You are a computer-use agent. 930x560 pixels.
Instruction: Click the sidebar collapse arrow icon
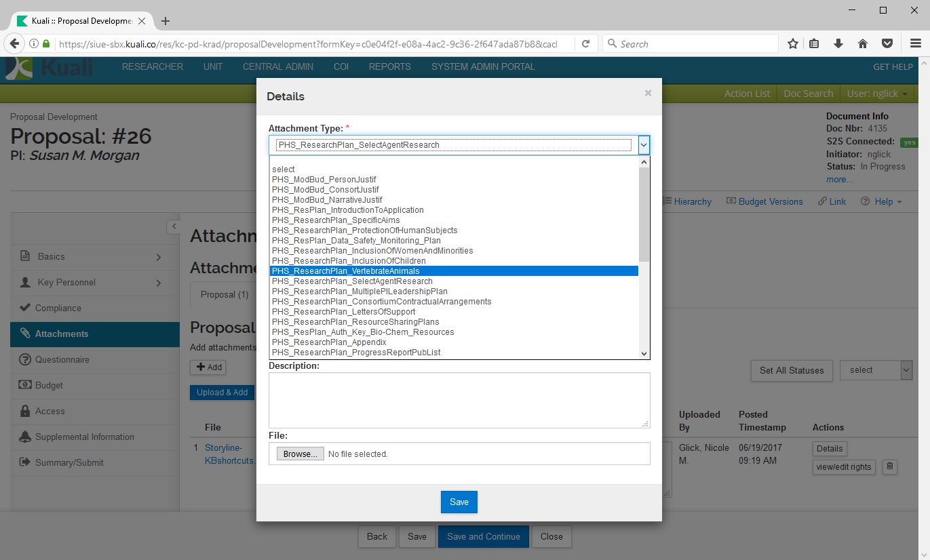coord(174,226)
